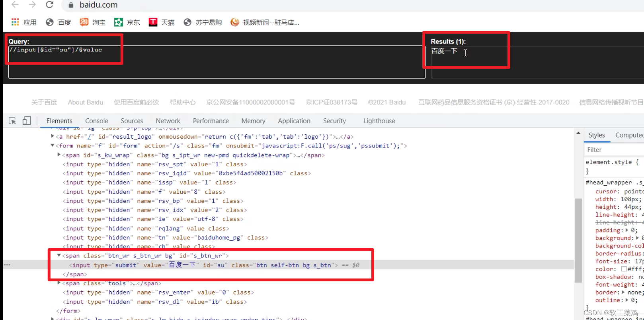Select the hidden input rsv_idx row
The image size is (644, 320).
(154, 210)
